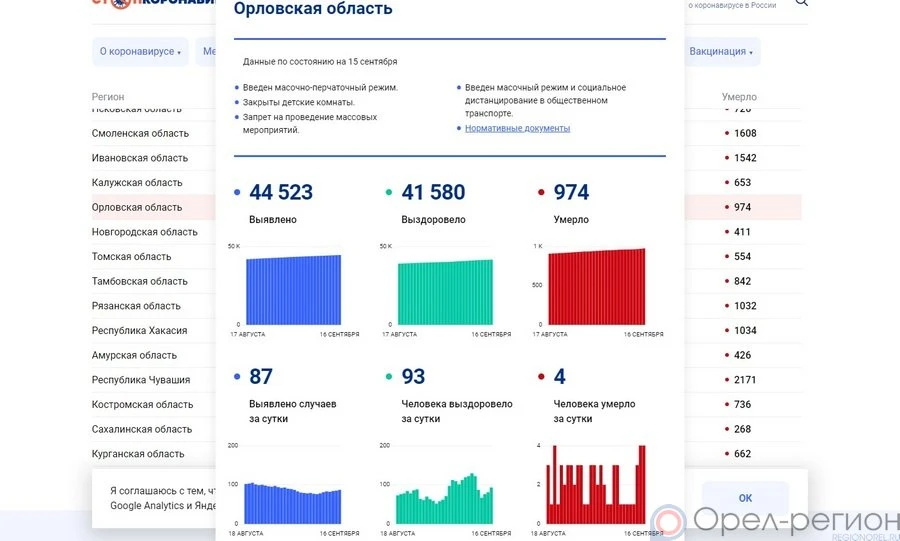Click the 44 523 detected cases figure
Screen dimensions: 900x541
[x=280, y=192]
